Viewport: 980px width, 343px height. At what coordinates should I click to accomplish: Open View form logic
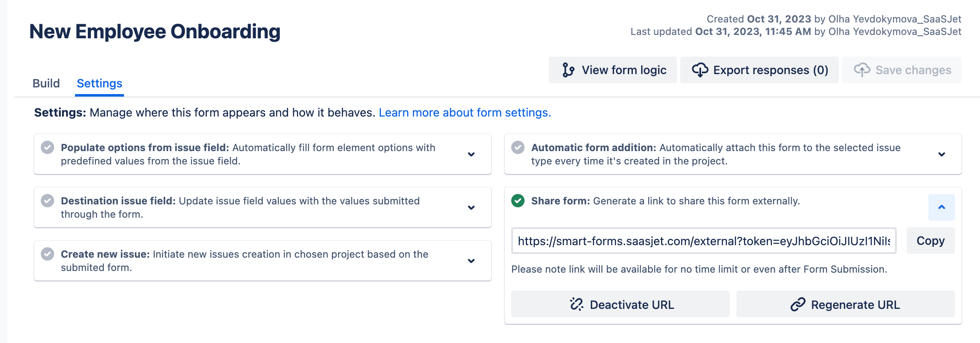[x=612, y=70]
